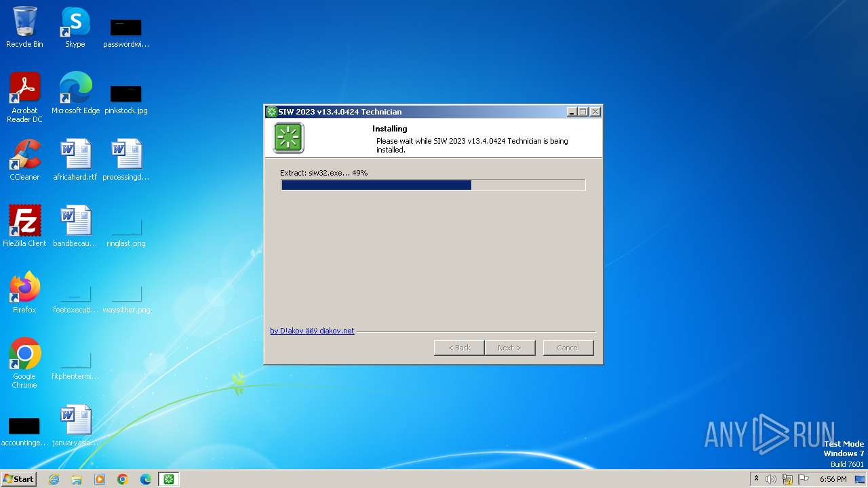868x488 pixels.
Task: Open Windows Media Player taskbar icon
Action: (100, 479)
